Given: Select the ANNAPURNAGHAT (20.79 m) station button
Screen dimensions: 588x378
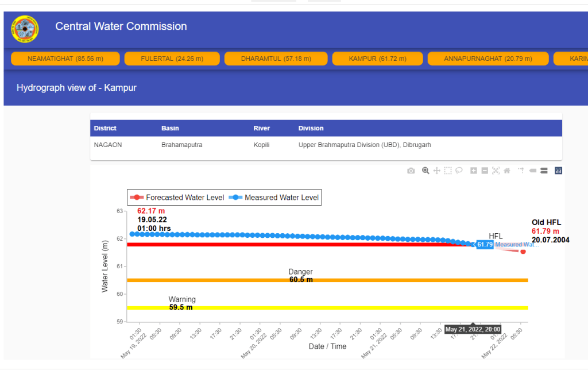Looking at the screenshot, I should coord(488,59).
